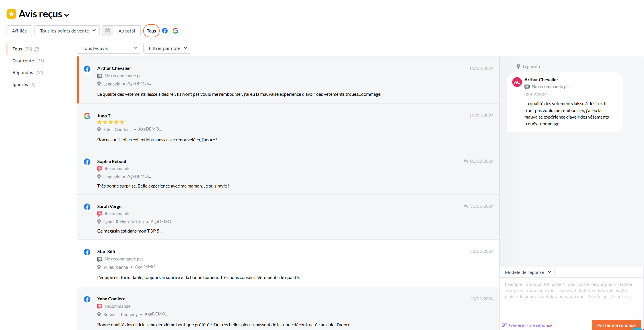Open the Modèle de réponse dropdown
The width and height of the screenshot is (644, 330).
527,272
